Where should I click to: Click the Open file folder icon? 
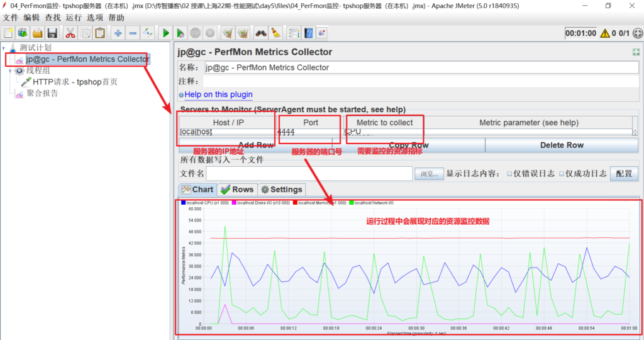point(38,33)
